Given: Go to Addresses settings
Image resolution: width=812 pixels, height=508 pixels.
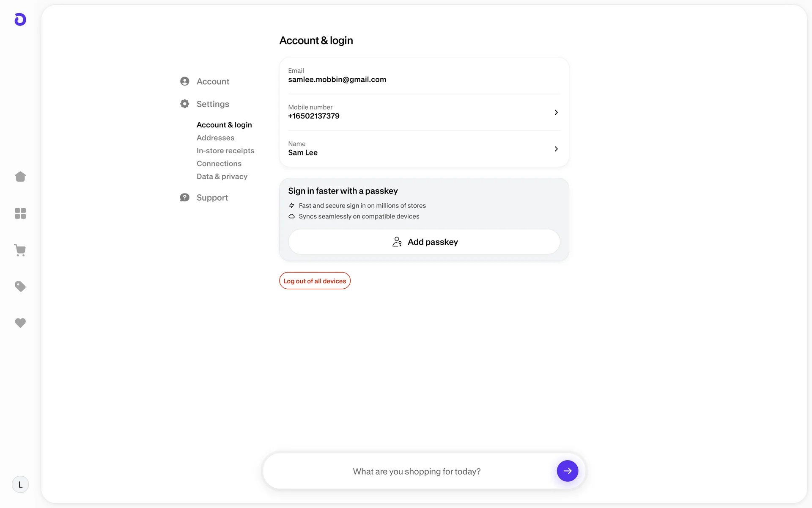Looking at the screenshot, I should coord(215,138).
